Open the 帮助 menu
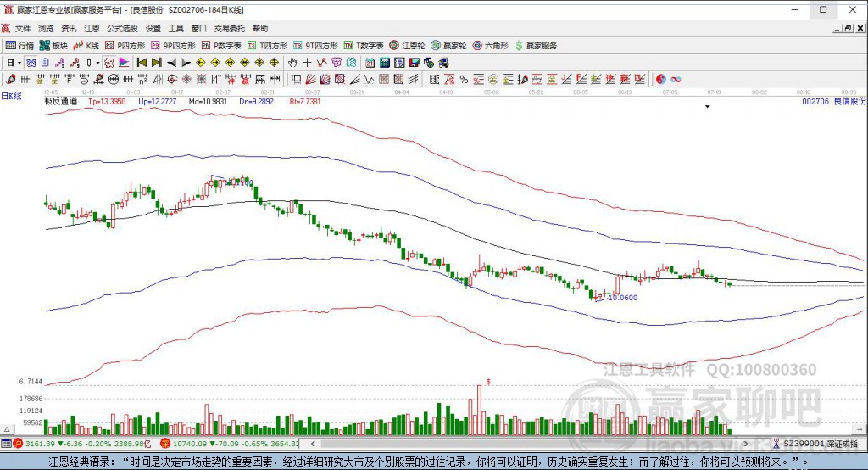This screenshot has width=868, height=470. 259,28
